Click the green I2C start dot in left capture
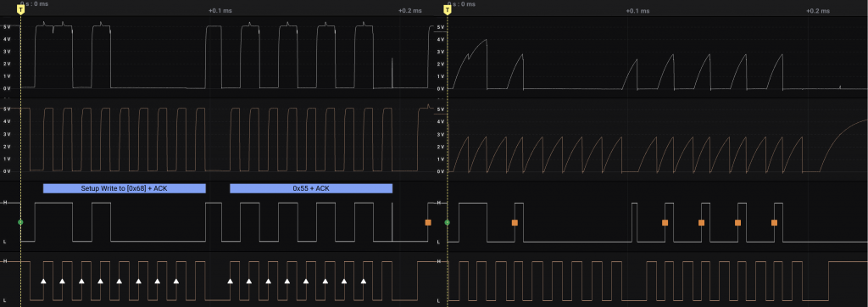 [20, 222]
